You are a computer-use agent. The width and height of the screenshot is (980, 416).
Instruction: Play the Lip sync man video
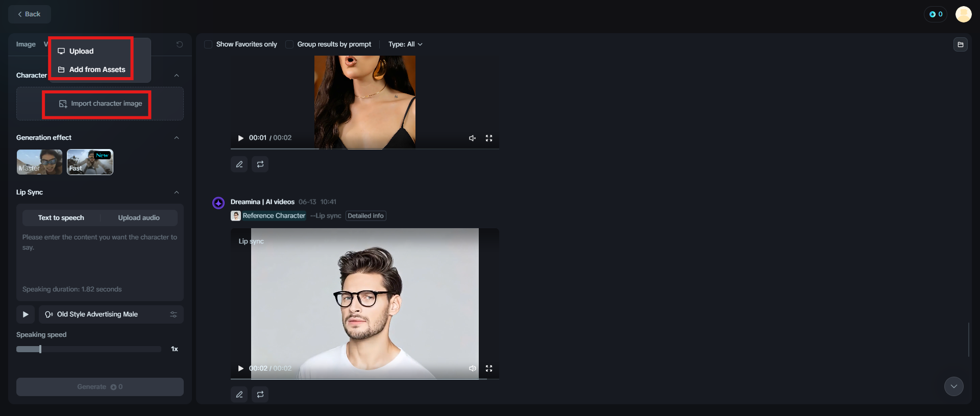(241, 369)
